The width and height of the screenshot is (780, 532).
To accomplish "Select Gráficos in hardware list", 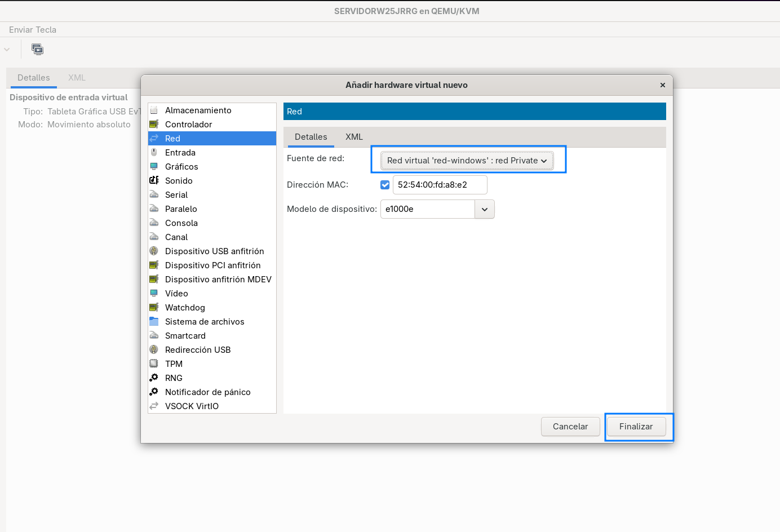I will point(212,167).
